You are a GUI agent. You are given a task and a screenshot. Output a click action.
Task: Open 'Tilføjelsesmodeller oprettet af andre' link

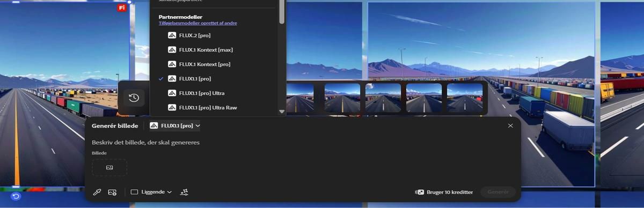click(198, 23)
